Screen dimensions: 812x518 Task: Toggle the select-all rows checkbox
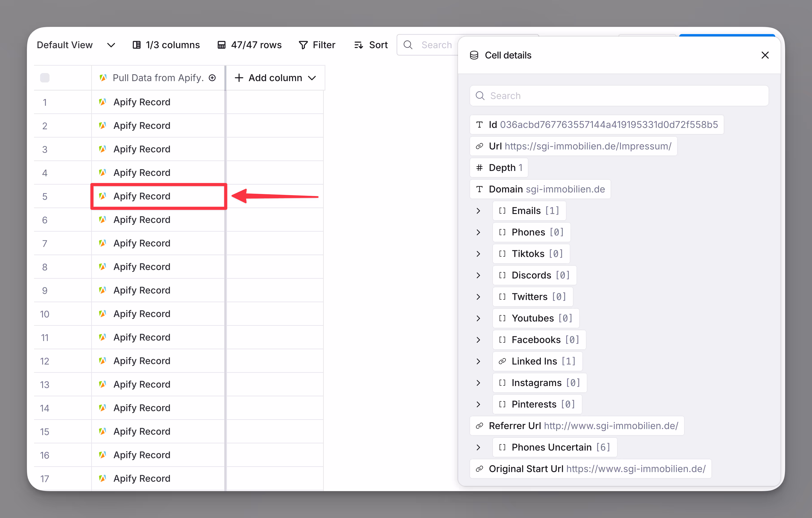pyautogui.click(x=45, y=78)
